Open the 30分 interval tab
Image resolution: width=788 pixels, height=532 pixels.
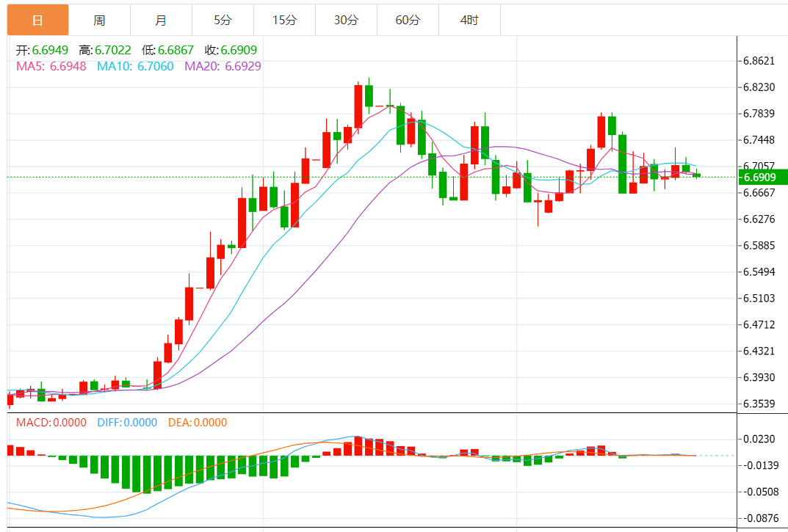point(346,20)
